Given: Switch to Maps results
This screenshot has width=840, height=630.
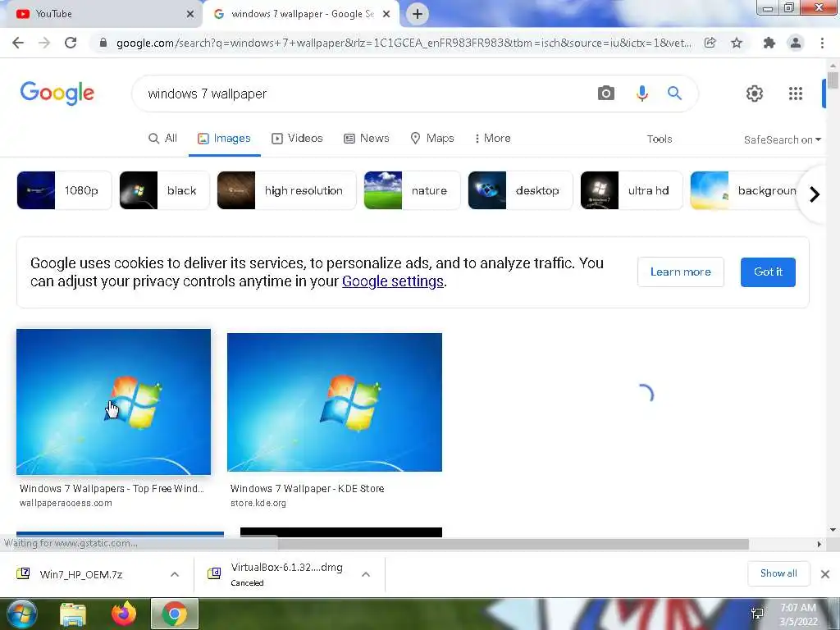Looking at the screenshot, I should click(x=431, y=138).
